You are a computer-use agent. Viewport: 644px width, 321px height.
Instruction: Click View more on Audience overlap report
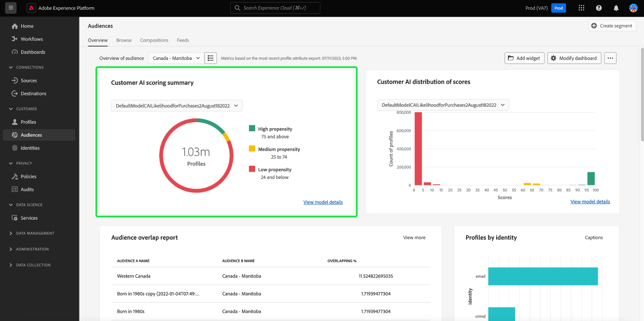point(414,238)
